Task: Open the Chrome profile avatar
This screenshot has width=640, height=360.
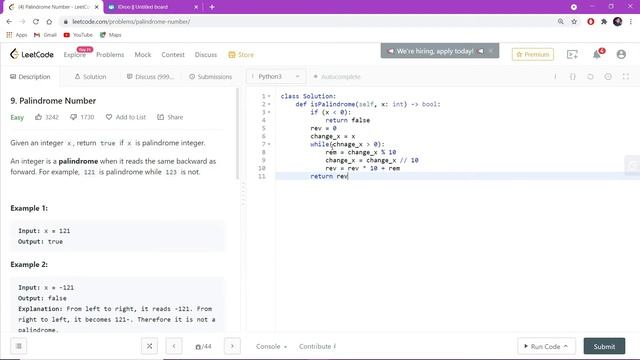Action: [618, 22]
